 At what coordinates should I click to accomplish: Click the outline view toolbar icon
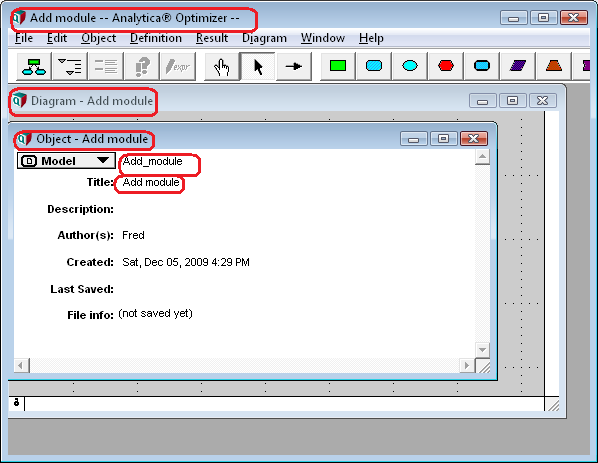69,67
